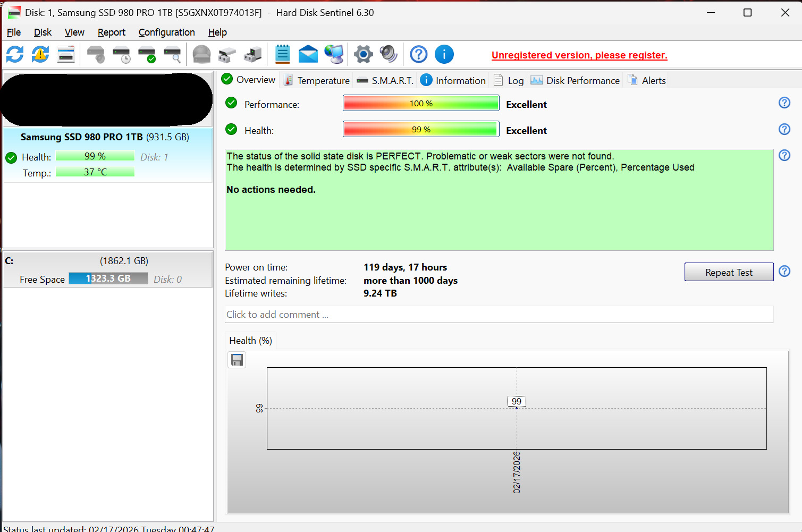
Task: Click the help icon beside status text box
Action: (x=784, y=155)
